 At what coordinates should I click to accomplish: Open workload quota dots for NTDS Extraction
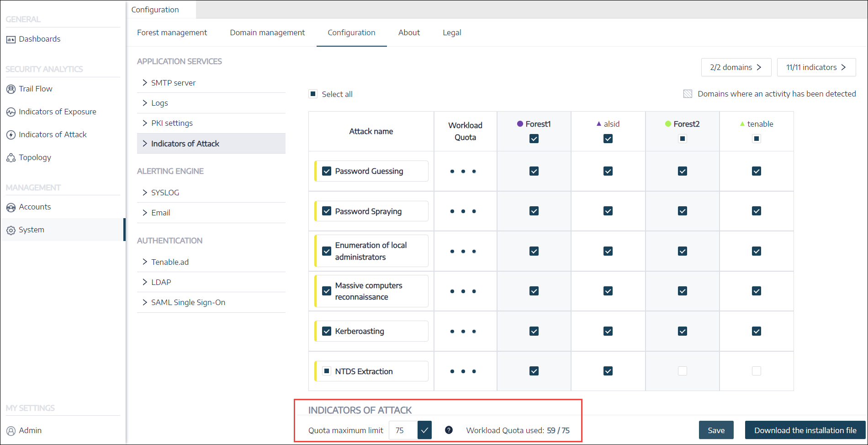tap(463, 371)
